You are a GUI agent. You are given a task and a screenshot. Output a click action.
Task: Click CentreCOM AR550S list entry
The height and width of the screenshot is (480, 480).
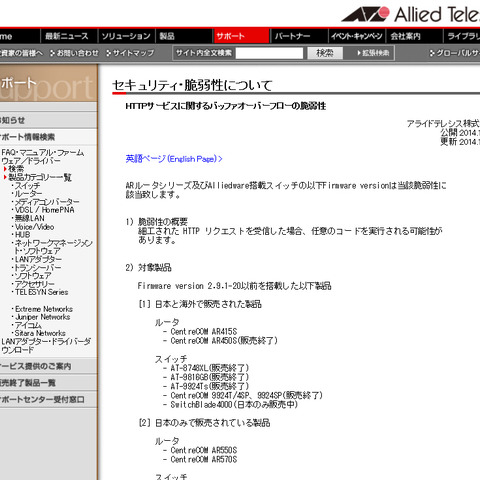[x=204, y=450]
